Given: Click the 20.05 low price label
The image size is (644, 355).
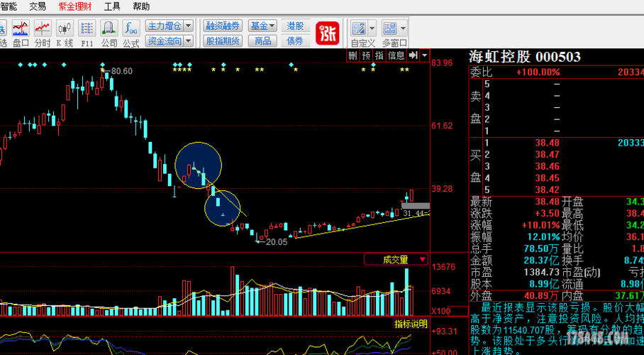Looking at the screenshot, I should click(277, 242).
